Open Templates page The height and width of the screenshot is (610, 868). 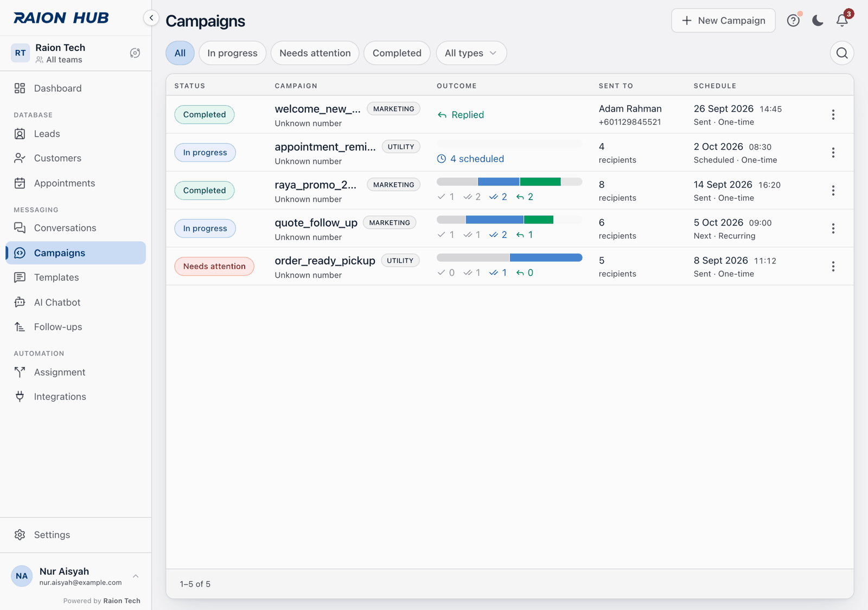(75, 278)
